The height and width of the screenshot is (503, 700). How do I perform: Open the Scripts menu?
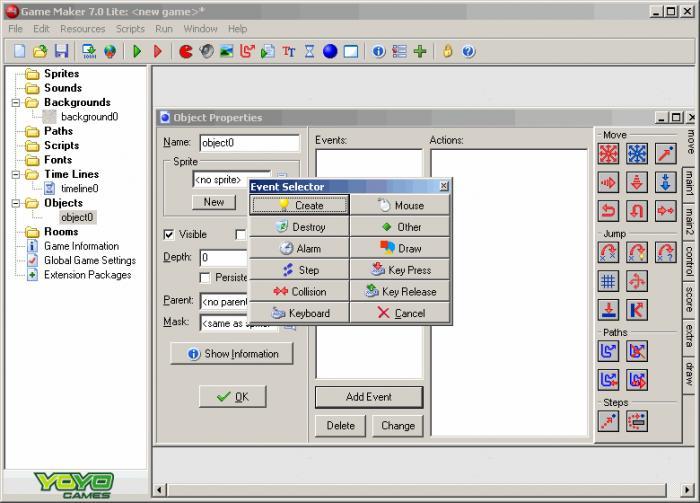pyautogui.click(x=130, y=29)
